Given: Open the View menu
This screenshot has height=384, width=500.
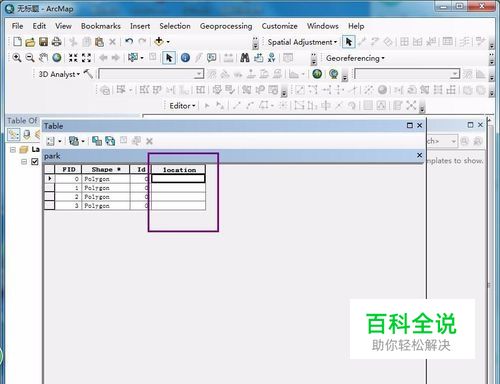Looking at the screenshot, I should (63, 26).
